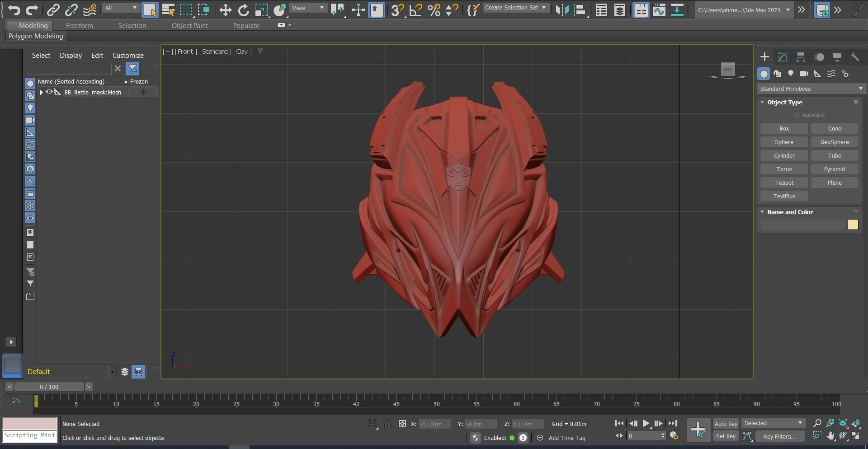Open the Utilities wrench panel
The width and height of the screenshot is (868, 449).
[x=854, y=57]
